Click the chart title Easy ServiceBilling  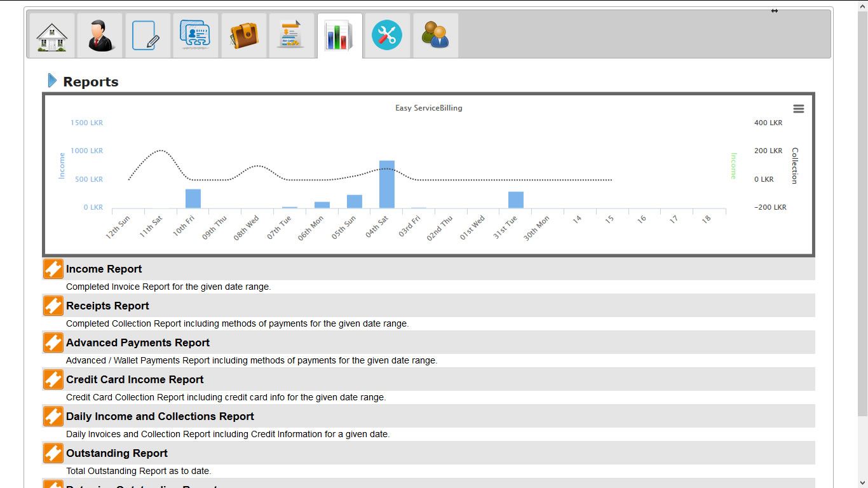429,108
